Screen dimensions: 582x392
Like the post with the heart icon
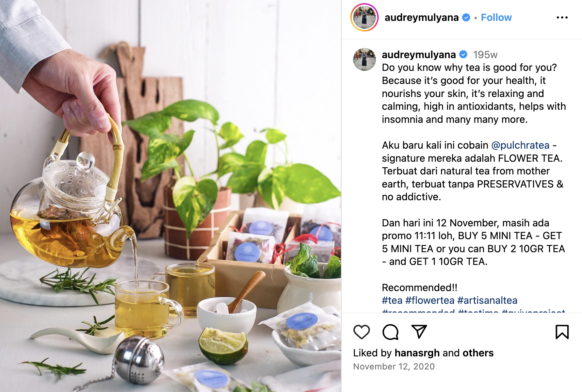[362, 332]
